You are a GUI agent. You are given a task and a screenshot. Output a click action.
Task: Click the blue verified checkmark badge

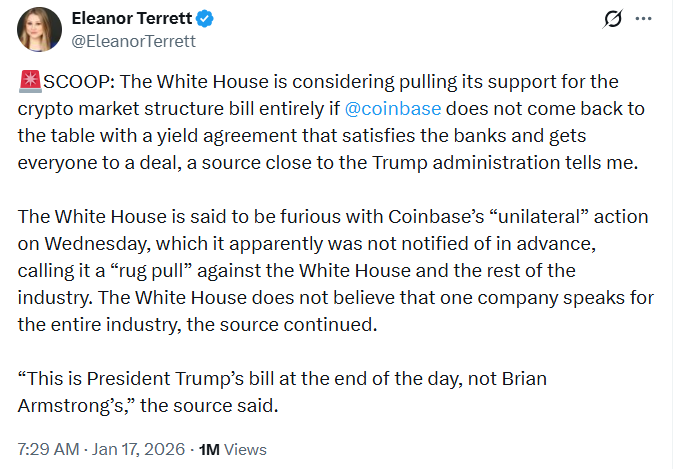click(203, 19)
